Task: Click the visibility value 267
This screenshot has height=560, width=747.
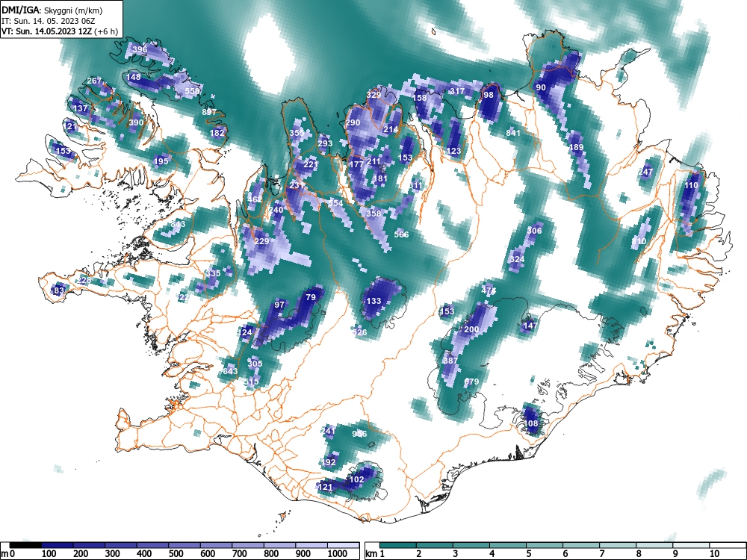Action: 94,81
